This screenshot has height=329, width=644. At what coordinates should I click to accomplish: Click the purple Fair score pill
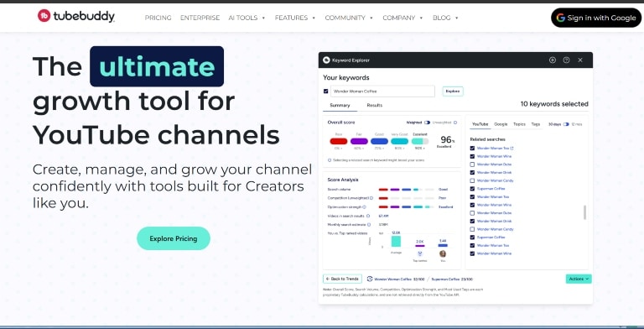click(359, 141)
